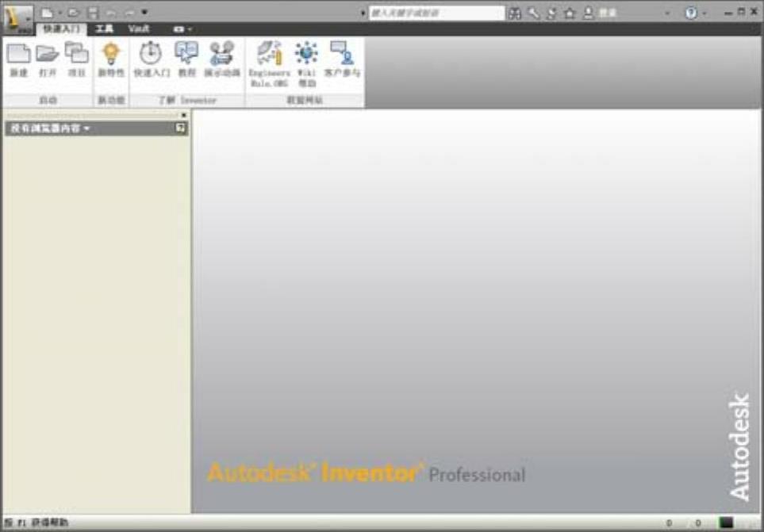Open the ribbon display options dropdown after Vault
Image resolution: width=764 pixels, height=532 pixels.
pyautogui.click(x=182, y=29)
